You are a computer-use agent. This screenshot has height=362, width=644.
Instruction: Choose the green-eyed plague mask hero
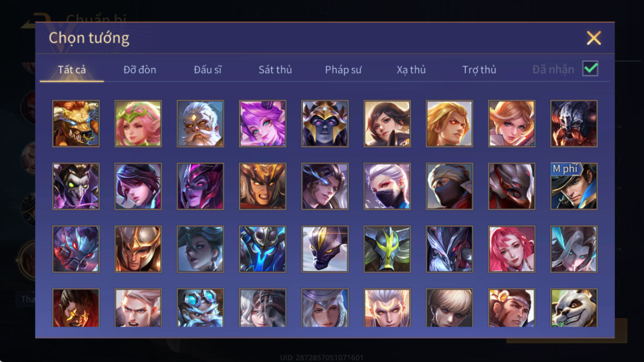click(x=76, y=187)
